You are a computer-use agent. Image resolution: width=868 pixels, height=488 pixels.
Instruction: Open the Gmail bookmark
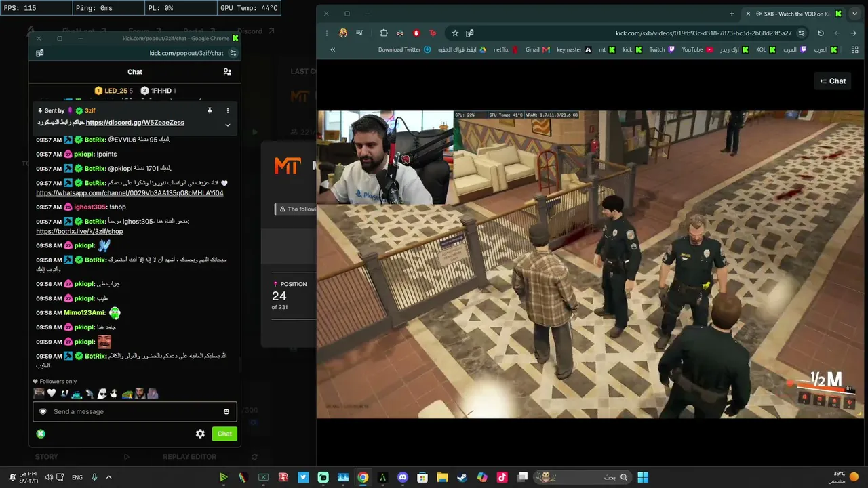click(x=537, y=49)
